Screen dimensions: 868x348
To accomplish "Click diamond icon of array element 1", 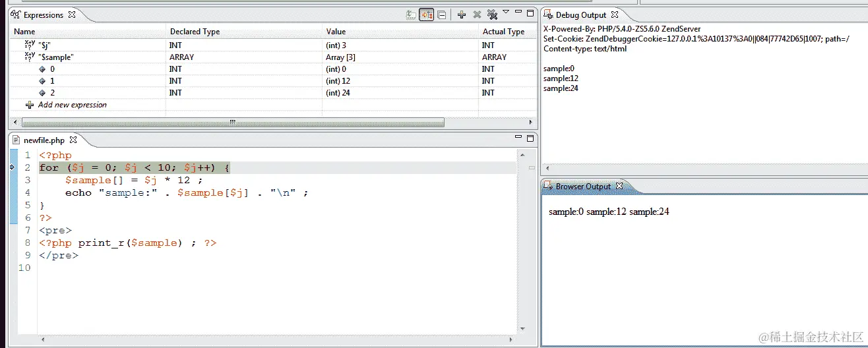I will 43,81.
